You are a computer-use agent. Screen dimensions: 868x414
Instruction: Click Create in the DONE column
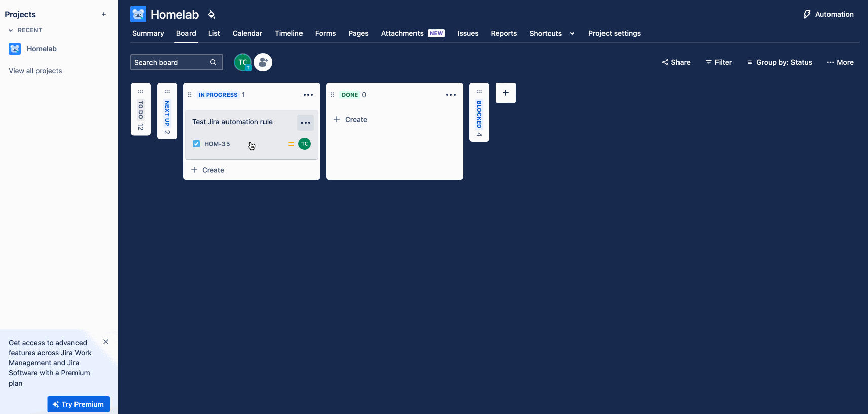pos(351,120)
